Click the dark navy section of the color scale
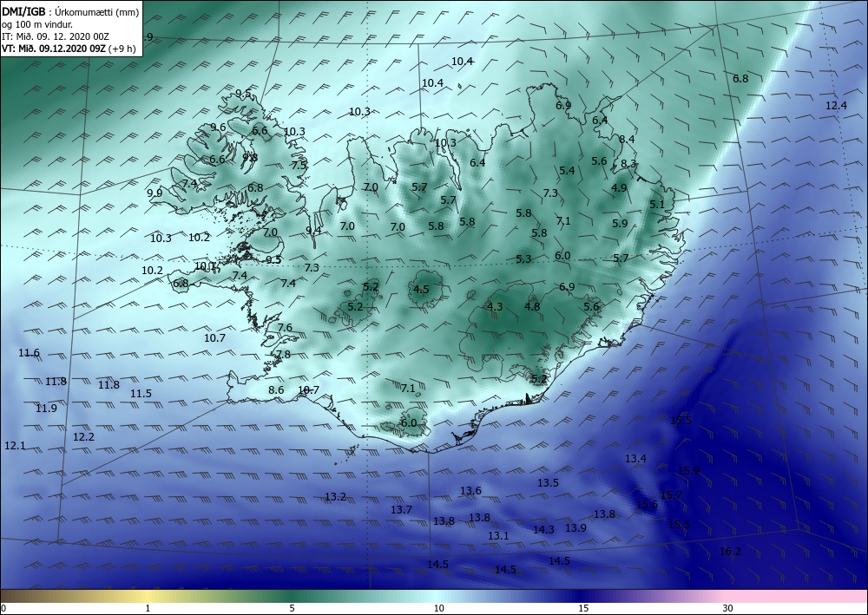This screenshot has height=615, width=868. [582, 596]
